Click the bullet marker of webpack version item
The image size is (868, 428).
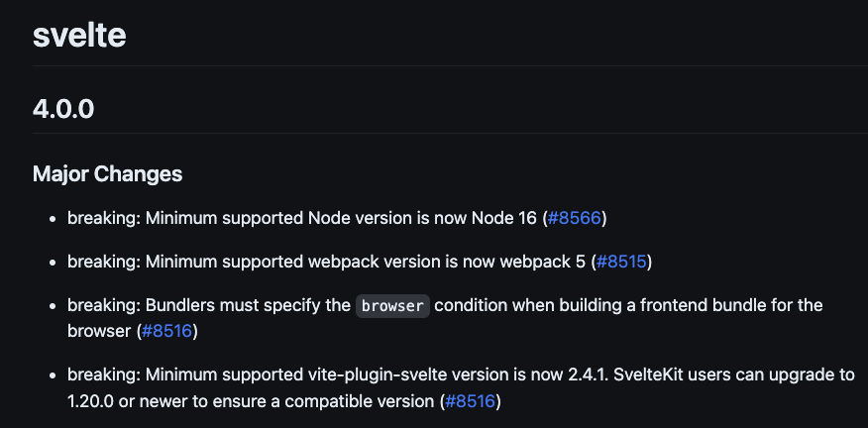point(54,263)
